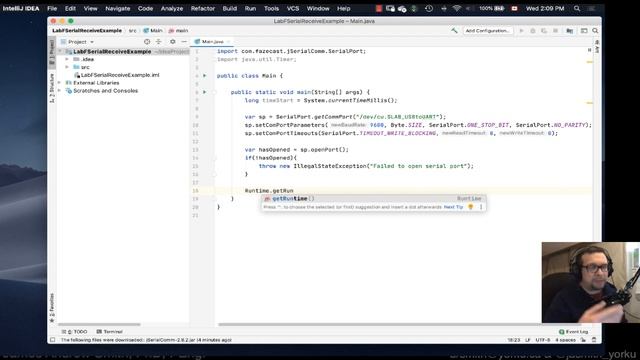
Task: Expand External Libraries node
Action: (x=60, y=83)
